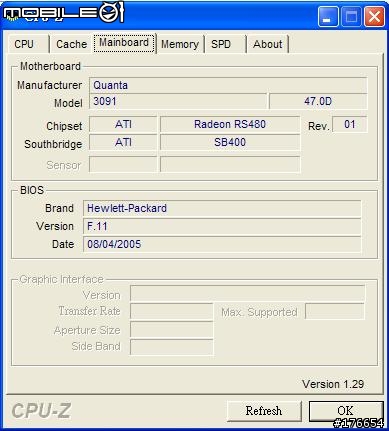389x431 pixels.
Task: Click the chipset Rev. value 01
Action: click(x=350, y=124)
